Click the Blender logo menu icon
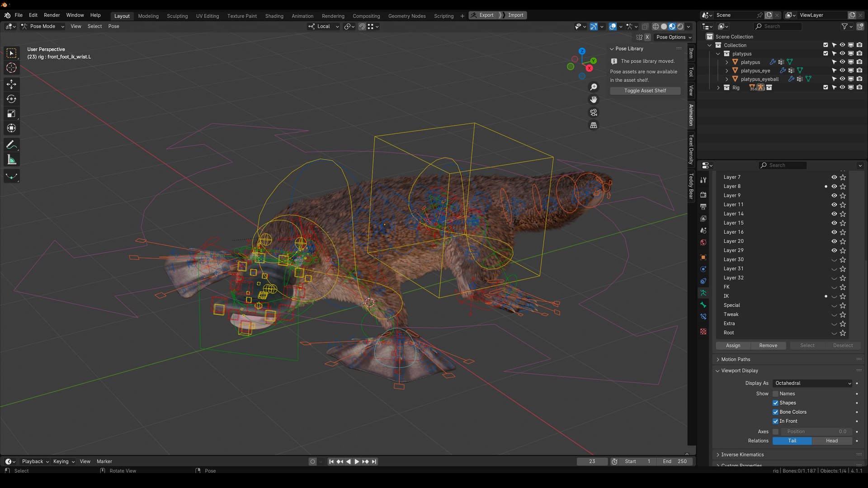Screen dimensions: 868x488 click(x=7, y=15)
